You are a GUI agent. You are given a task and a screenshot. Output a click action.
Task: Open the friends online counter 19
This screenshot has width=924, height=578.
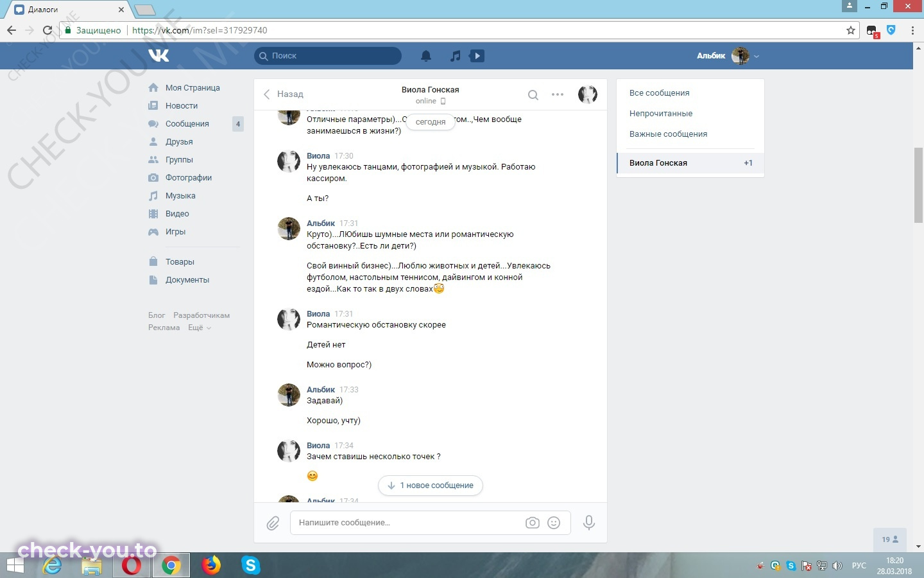890,539
